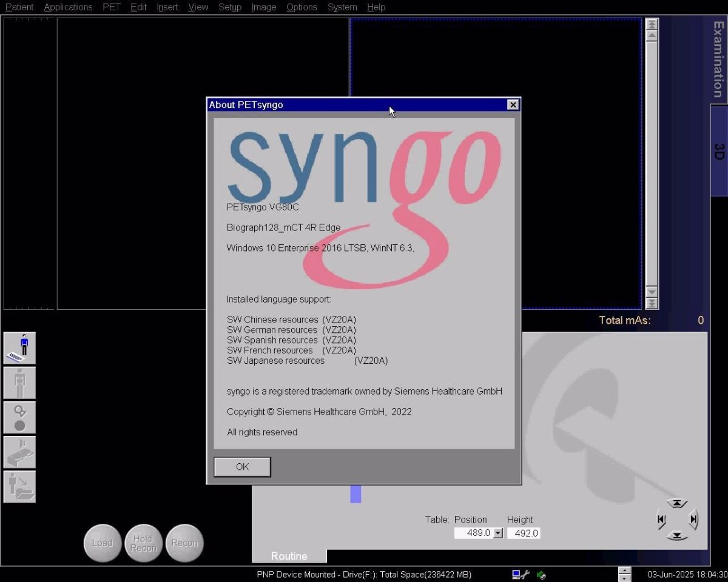The width and height of the screenshot is (728, 582).
Task: Click the round Load button
Action: click(102, 543)
